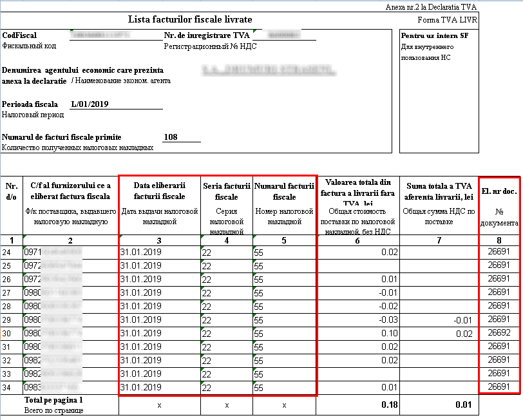Select the fiscal period value "L/01/2019"
This screenshot has height=420, width=523.
[90, 104]
